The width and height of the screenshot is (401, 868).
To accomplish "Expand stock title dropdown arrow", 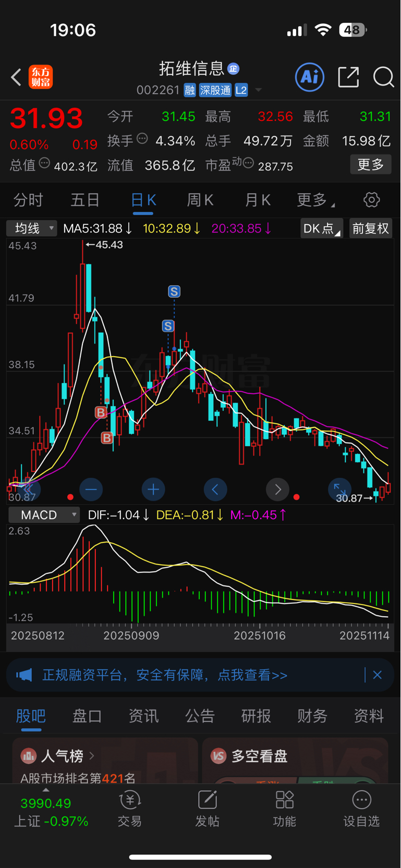I will 258,90.
